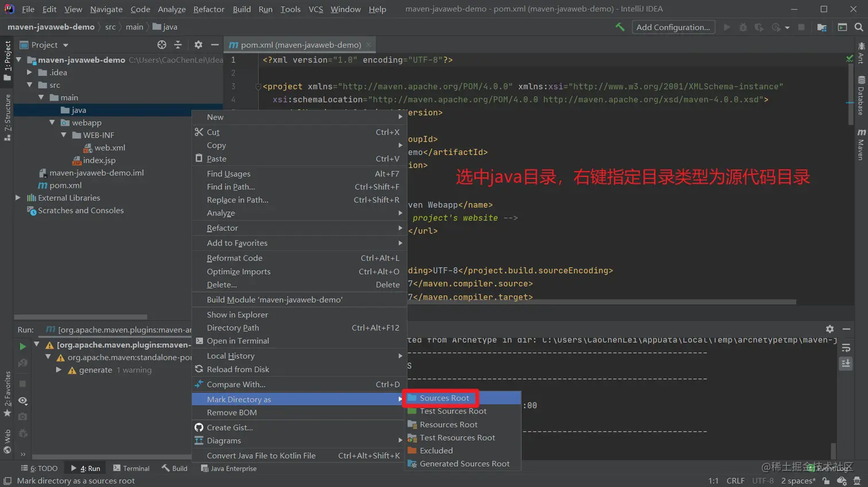Open Run panel settings gear
Viewport: 868px width, 487px height.
830,329
